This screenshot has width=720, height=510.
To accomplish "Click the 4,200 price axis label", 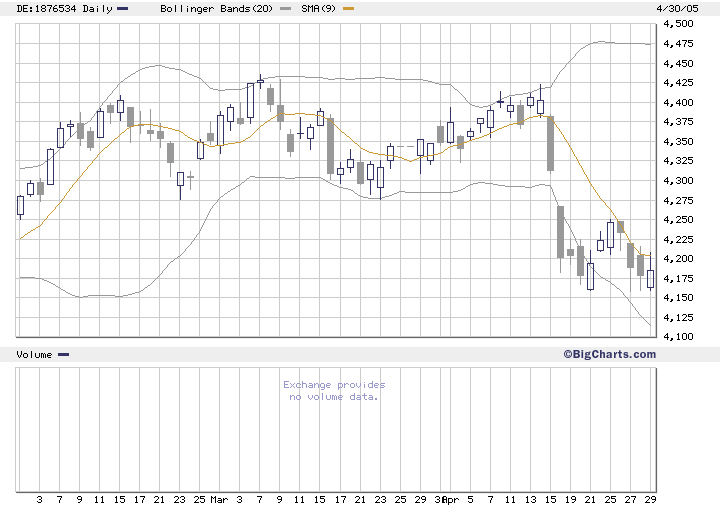I will click(679, 258).
